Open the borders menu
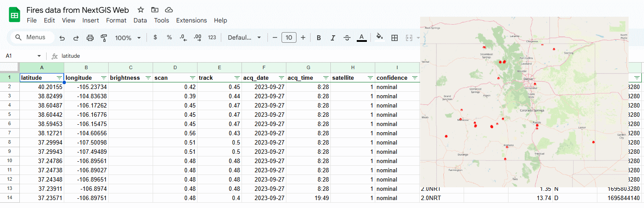Screen dimensions: 644x208 395,38
